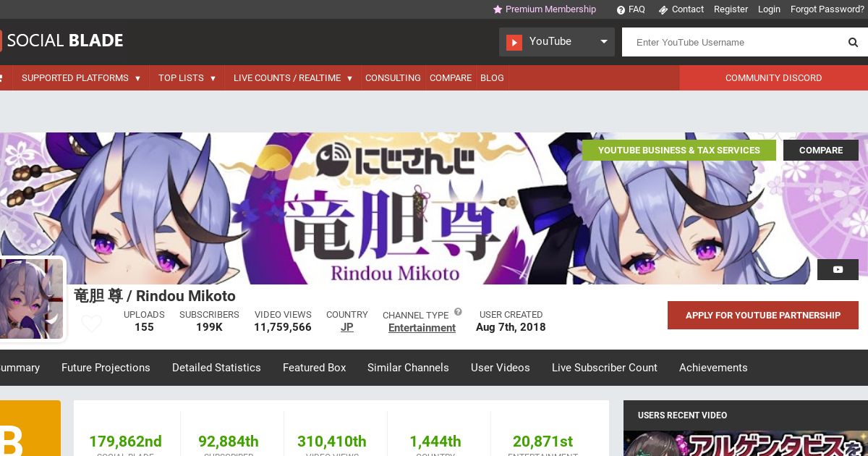The width and height of the screenshot is (868, 456).
Task: Open the Blog menu item
Action: click(x=492, y=78)
